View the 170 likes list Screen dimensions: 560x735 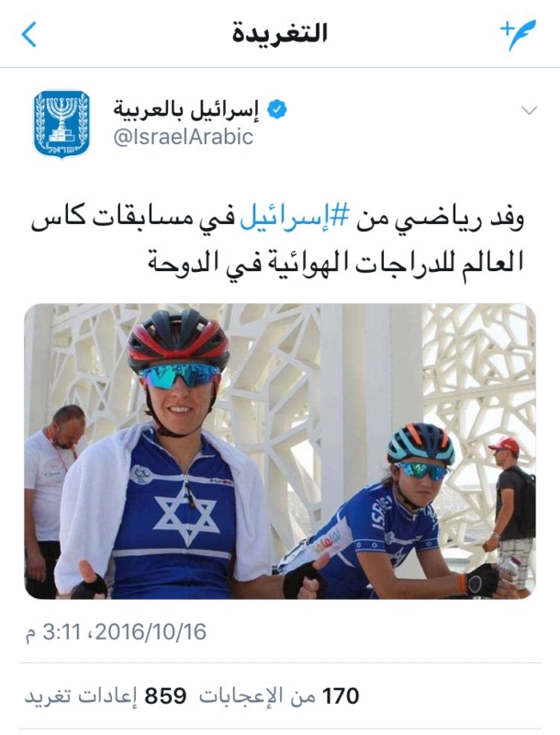tap(279, 696)
